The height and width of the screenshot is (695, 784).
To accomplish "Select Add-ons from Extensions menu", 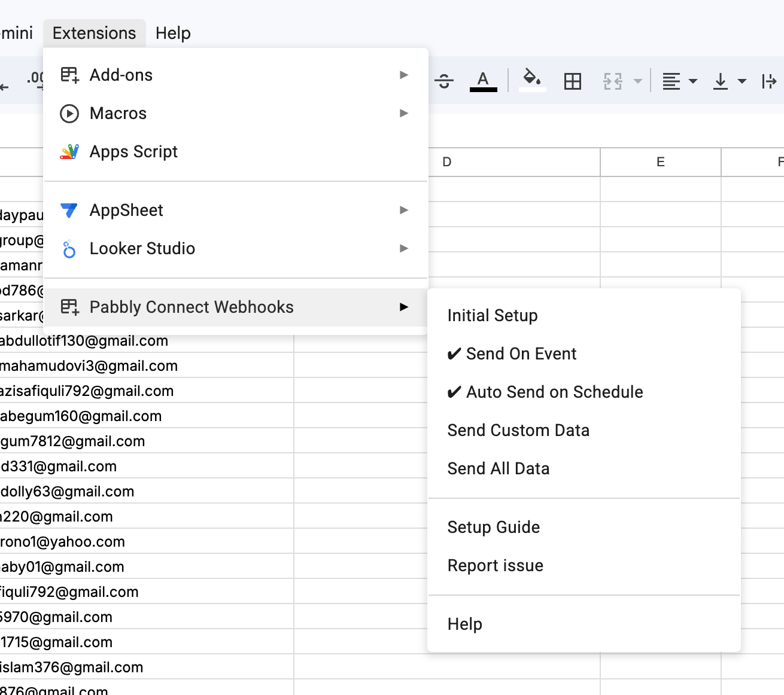I will click(x=236, y=75).
